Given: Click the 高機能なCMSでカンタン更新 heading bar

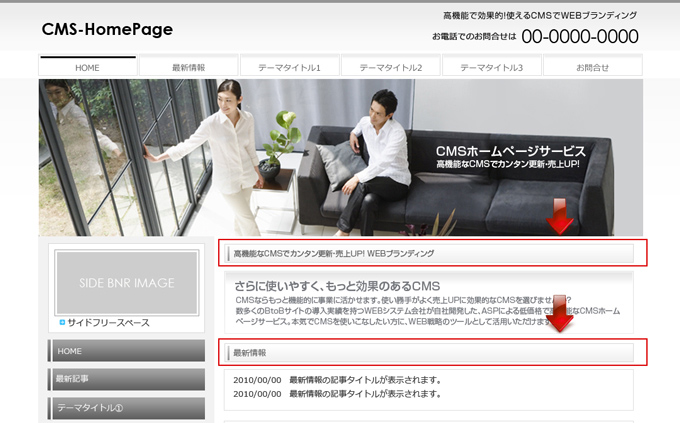Looking at the screenshot, I should pos(430,254).
